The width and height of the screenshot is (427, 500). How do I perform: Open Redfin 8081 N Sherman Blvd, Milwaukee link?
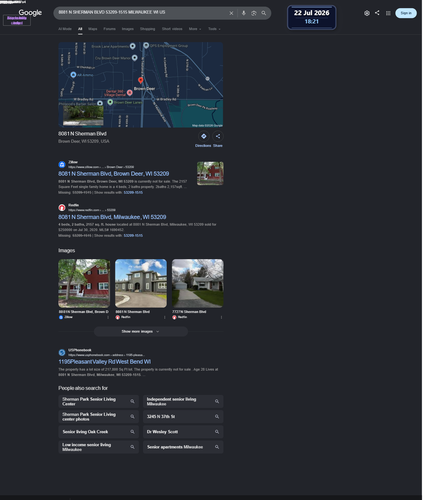tap(112, 217)
